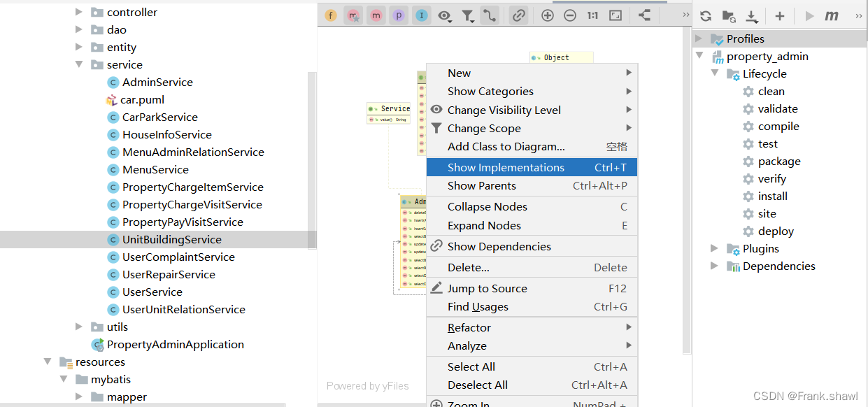Reload all Maven projects
Screen dimensions: 868x407
(x=706, y=16)
